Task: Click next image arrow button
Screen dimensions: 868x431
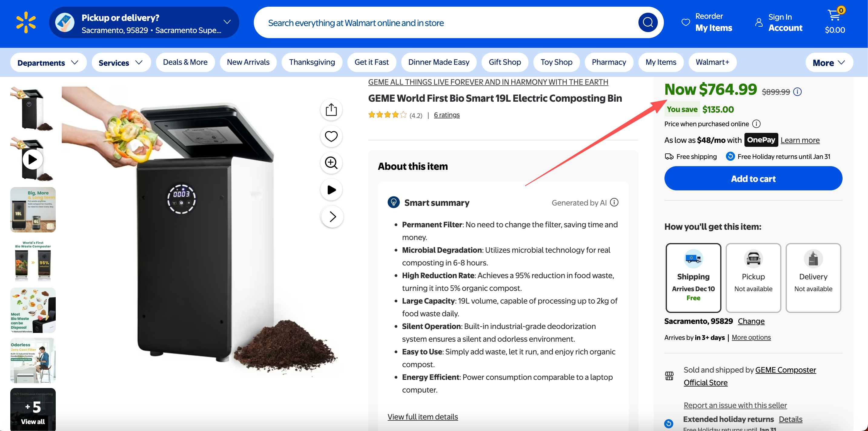Action: (332, 216)
